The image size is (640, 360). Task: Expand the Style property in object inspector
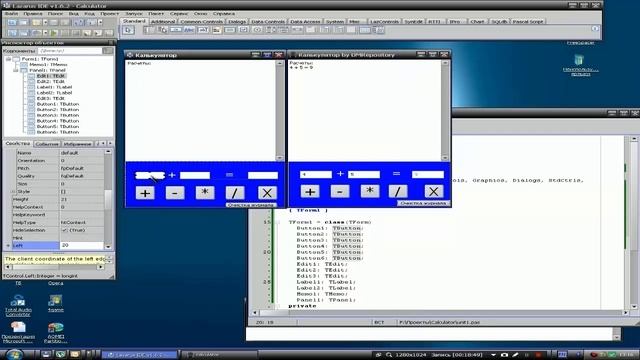coord(13,191)
